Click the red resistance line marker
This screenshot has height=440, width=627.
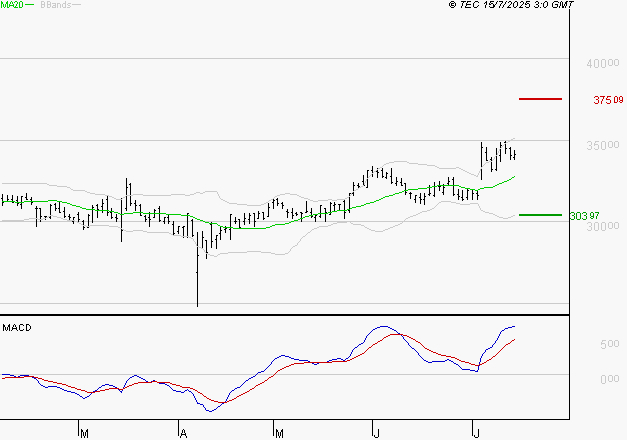click(541, 99)
